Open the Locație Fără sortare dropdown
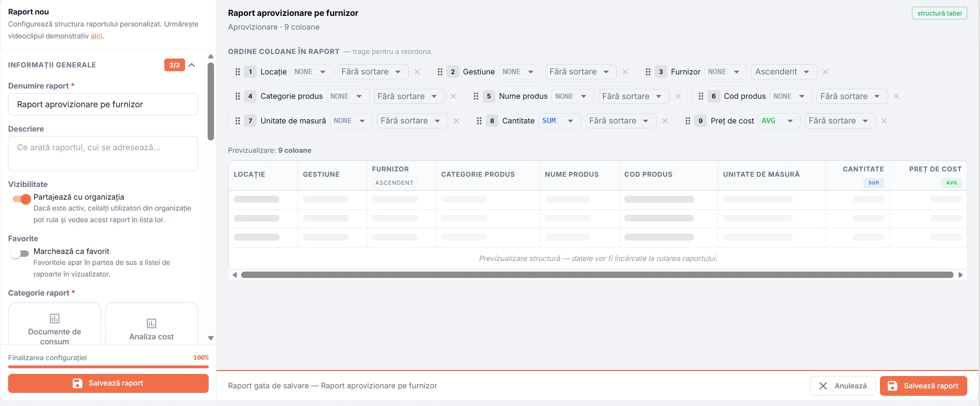The width and height of the screenshot is (980, 406). tap(373, 72)
